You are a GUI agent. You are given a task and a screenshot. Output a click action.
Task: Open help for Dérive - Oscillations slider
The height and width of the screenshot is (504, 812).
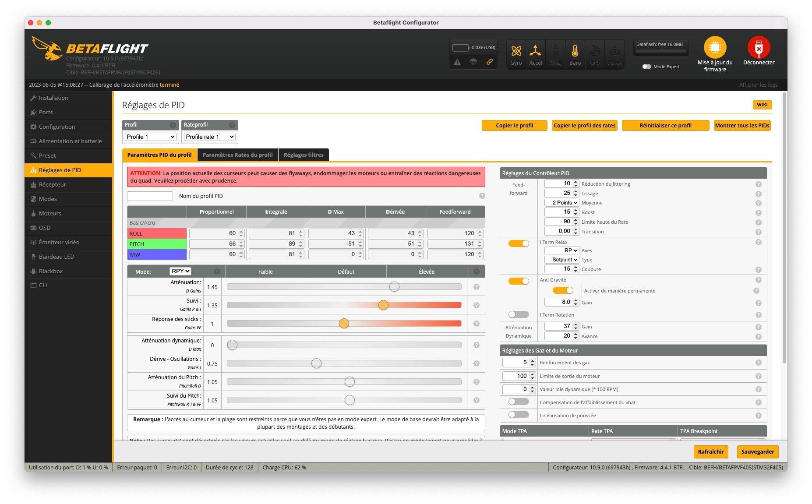click(x=477, y=363)
